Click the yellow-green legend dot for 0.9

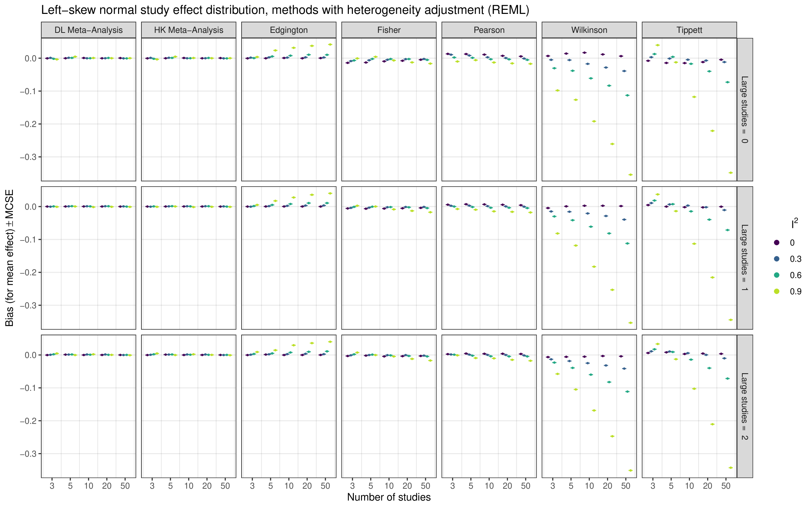point(777,291)
